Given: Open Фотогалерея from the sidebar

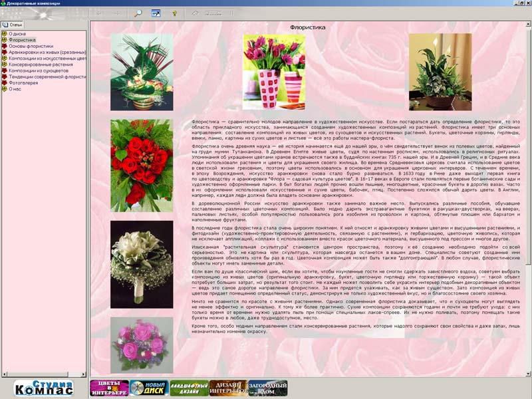Looking at the screenshot, I should coord(25,82).
